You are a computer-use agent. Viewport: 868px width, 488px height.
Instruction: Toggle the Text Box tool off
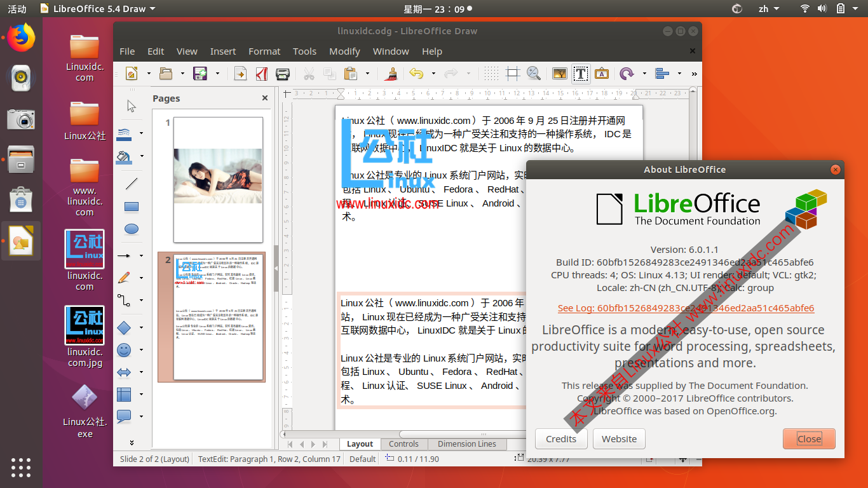580,74
